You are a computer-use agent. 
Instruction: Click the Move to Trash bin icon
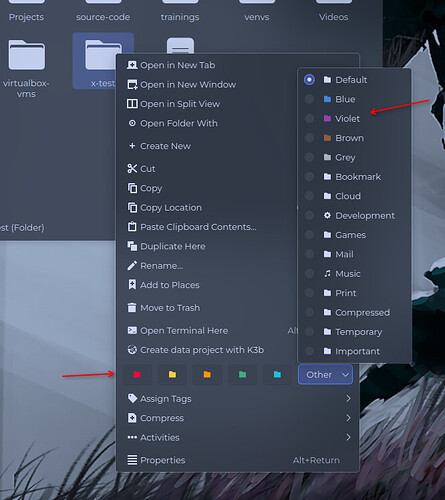pos(132,308)
